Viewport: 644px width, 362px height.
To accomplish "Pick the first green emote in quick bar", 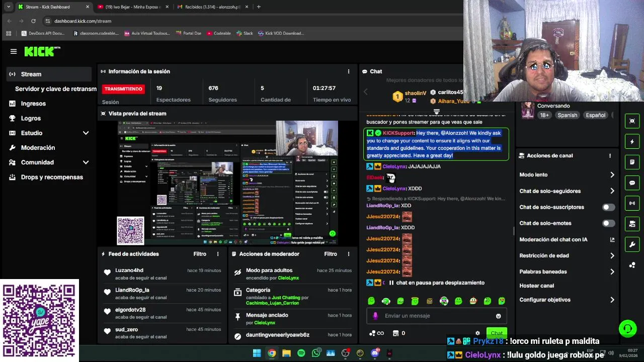I will coord(371,301).
